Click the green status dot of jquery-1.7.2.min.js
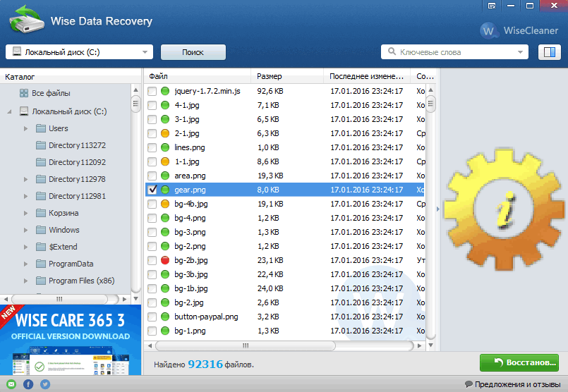Viewport: 568px width, 392px height. point(165,91)
